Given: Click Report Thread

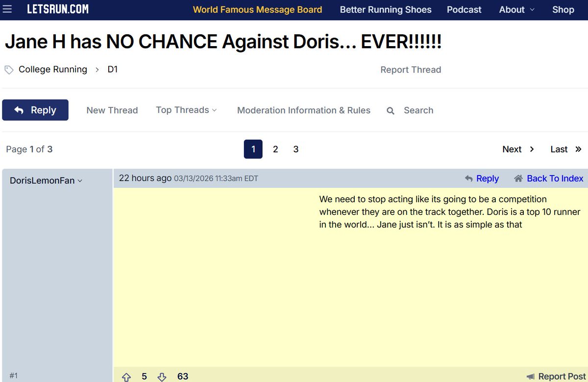Looking at the screenshot, I should [411, 70].
